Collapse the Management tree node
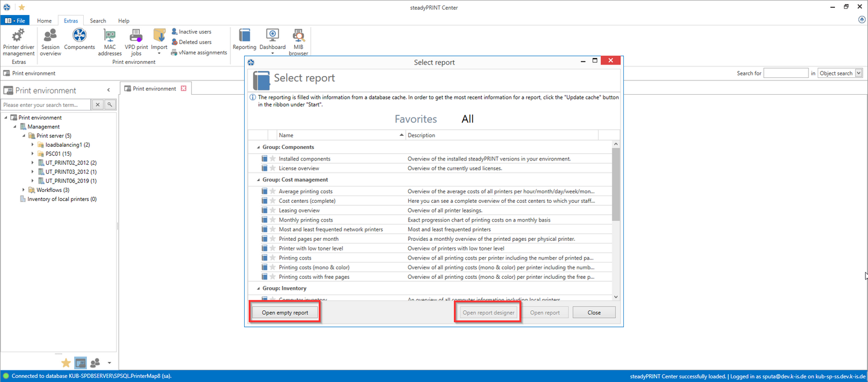This screenshot has height=382, width=868. tap(14, 127)
